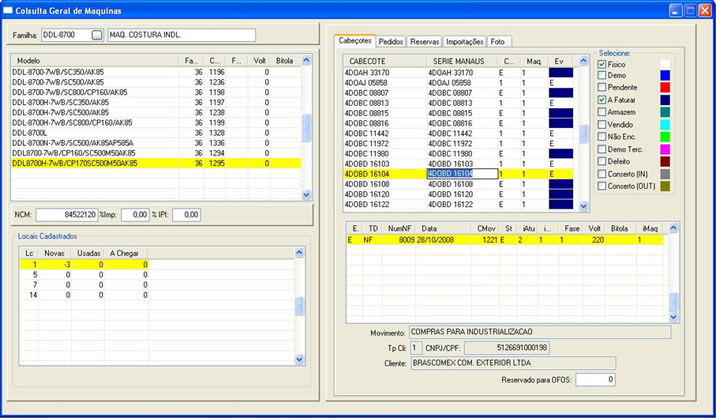Enable the Conserto (OUT) checkbox
Viewport: 716px width, 418px height.
point(602,186)
